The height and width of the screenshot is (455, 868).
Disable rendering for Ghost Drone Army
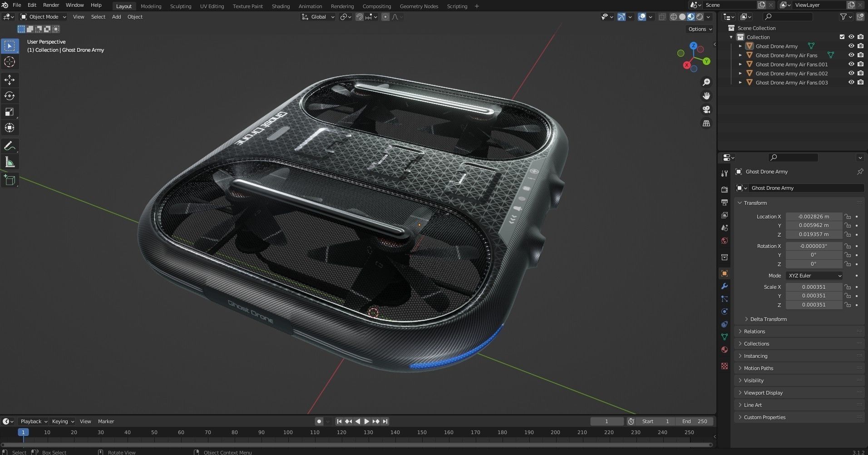tap(860, 46)
